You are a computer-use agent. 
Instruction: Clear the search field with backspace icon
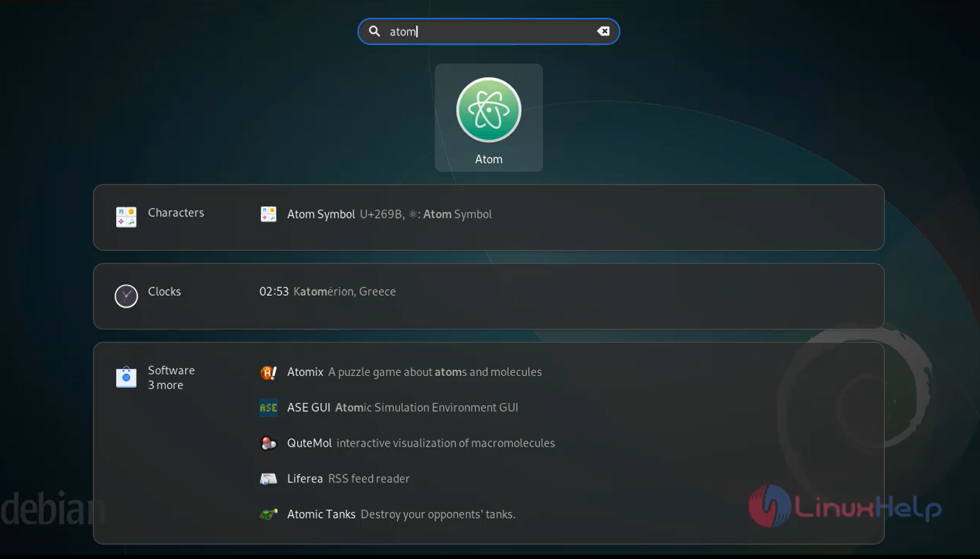(x=603, y=31)
